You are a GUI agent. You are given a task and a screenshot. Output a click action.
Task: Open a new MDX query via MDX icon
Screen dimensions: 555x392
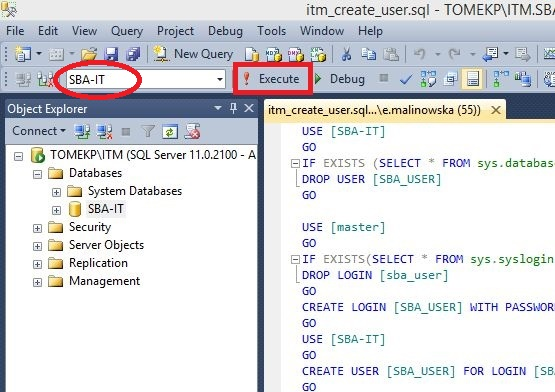coord(274,54)
